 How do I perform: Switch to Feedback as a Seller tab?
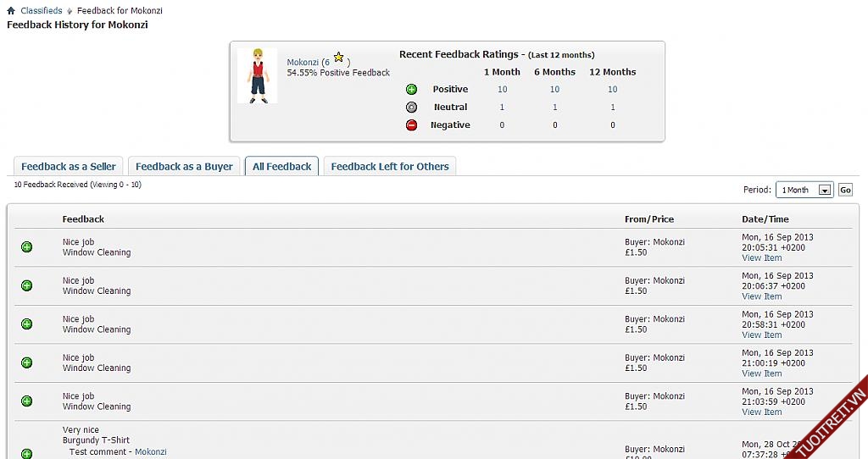69,167
